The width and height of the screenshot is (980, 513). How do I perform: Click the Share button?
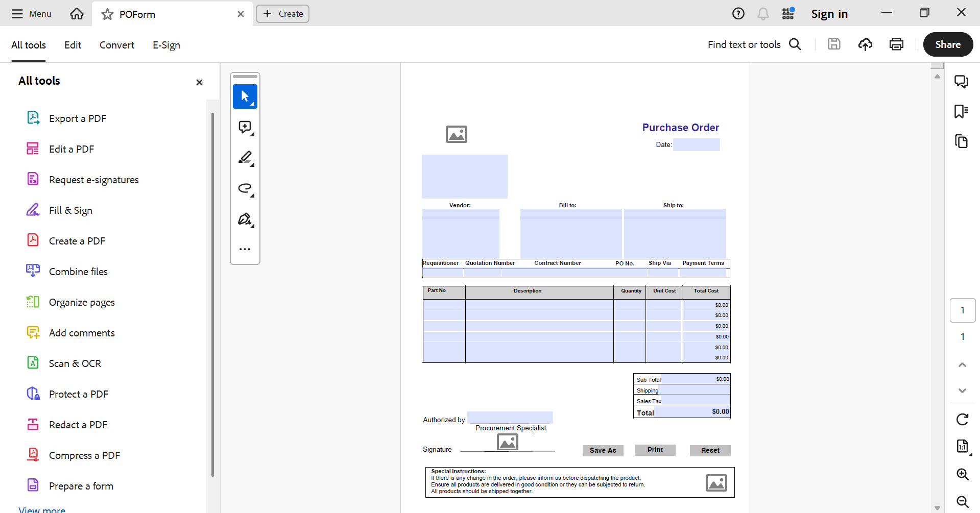pos(947,44)
